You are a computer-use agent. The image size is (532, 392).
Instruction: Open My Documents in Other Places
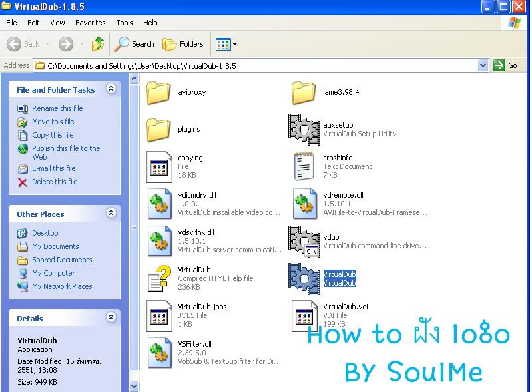(x=55, y=246)
